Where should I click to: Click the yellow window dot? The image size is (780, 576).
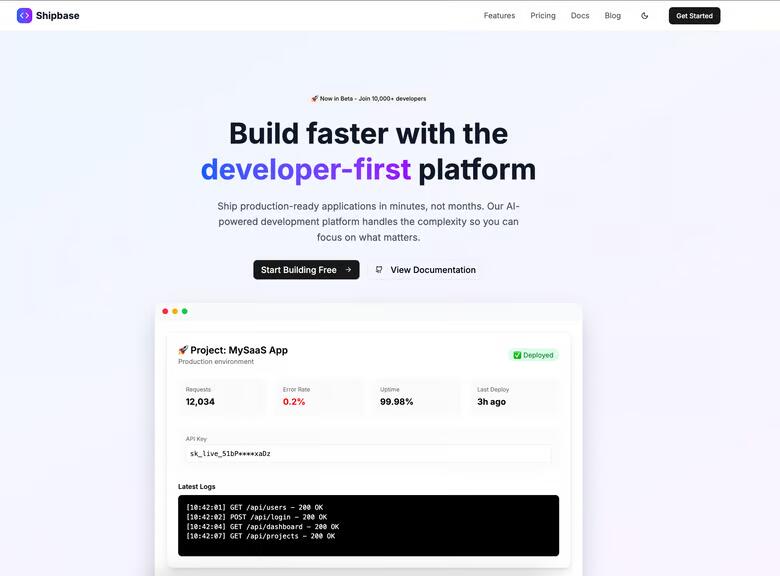pos(175,311)
